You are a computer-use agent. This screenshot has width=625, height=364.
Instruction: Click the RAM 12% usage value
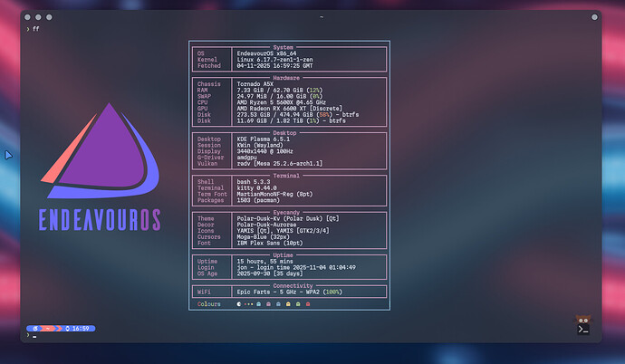(315, 91)
